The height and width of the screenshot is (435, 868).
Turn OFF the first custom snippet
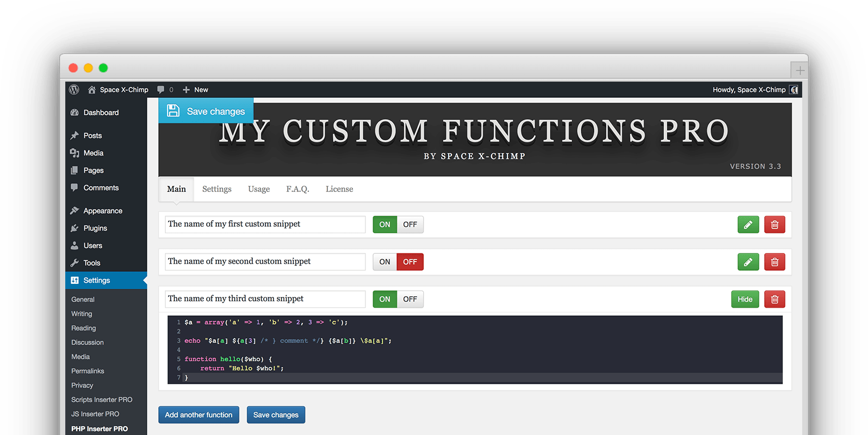410,225
